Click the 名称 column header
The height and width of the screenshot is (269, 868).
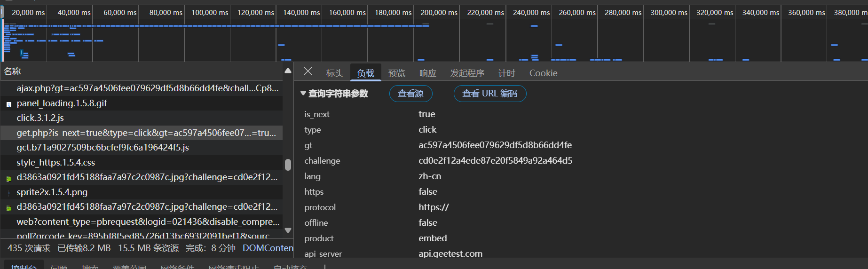coord(13,71)
